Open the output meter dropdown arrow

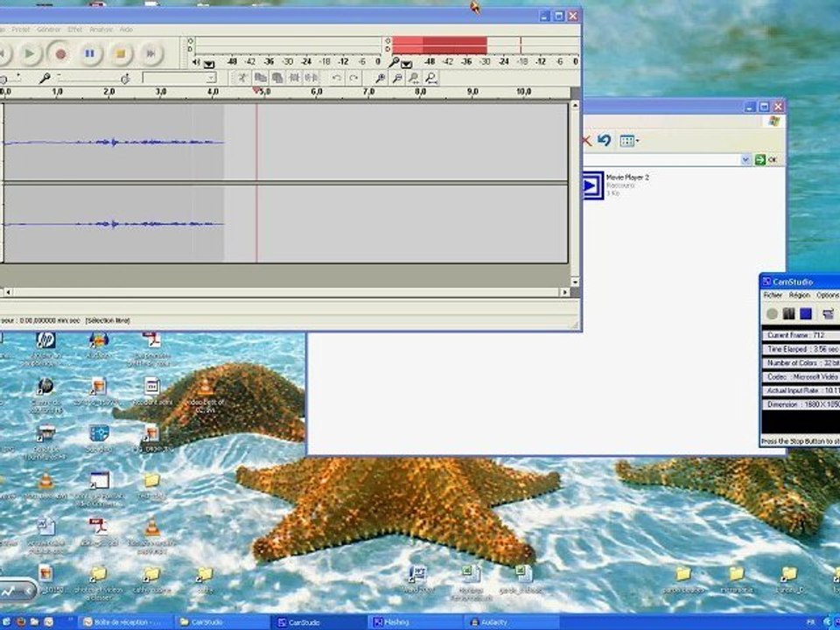coord(209,64)
